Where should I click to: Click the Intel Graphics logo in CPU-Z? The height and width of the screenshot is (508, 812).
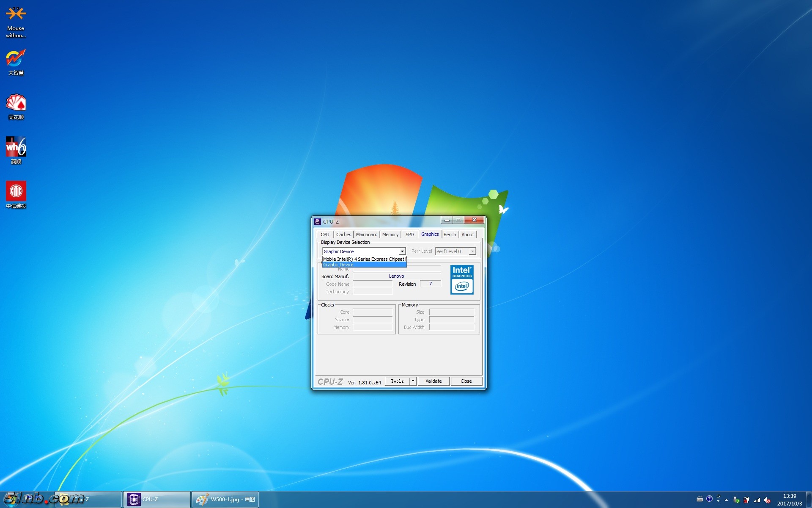tap(462, 280)
